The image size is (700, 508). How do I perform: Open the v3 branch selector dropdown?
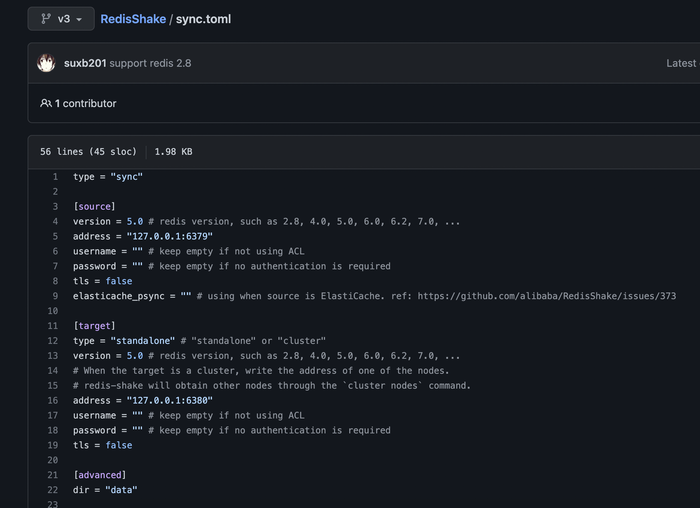click(x=61, y=19)
